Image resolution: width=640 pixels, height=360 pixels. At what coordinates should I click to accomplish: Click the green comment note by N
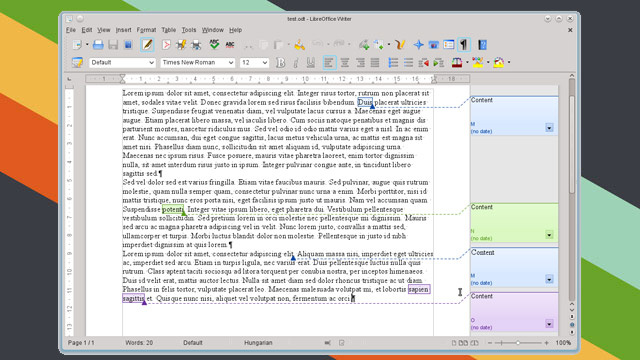point(514,222)
